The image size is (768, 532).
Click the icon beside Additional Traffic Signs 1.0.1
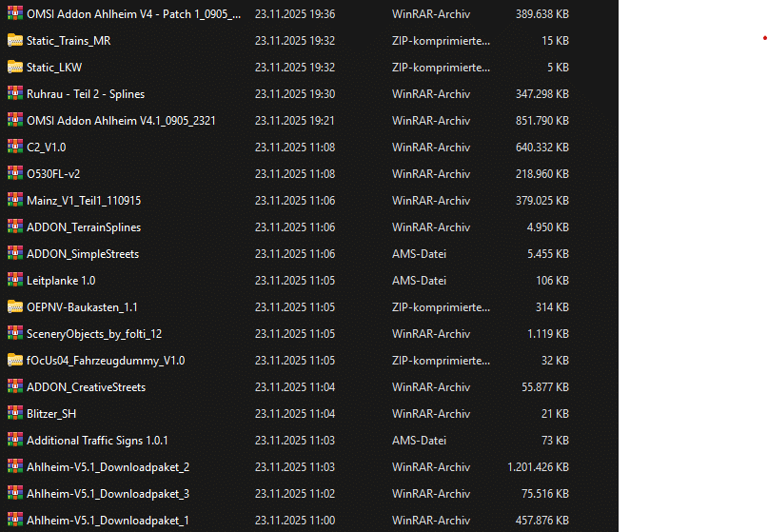point(14,440)
